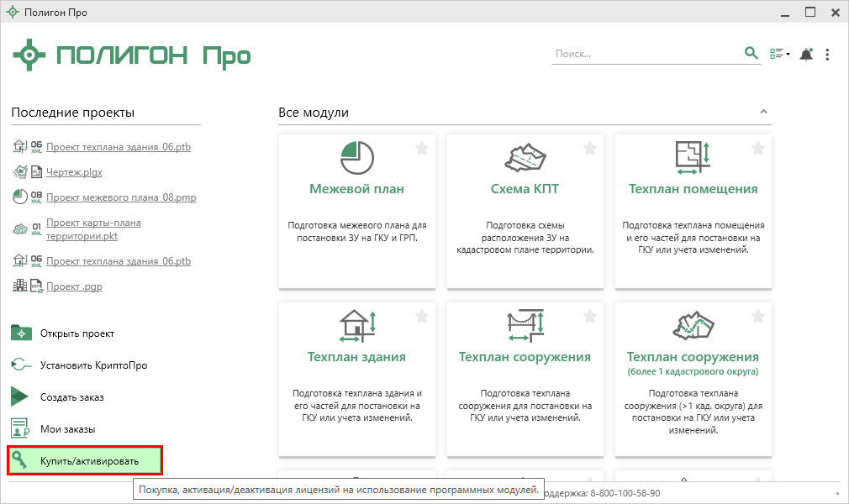Open the view mode dropdown
Screen dimensions: 849x504
click(x=780, y=55)
